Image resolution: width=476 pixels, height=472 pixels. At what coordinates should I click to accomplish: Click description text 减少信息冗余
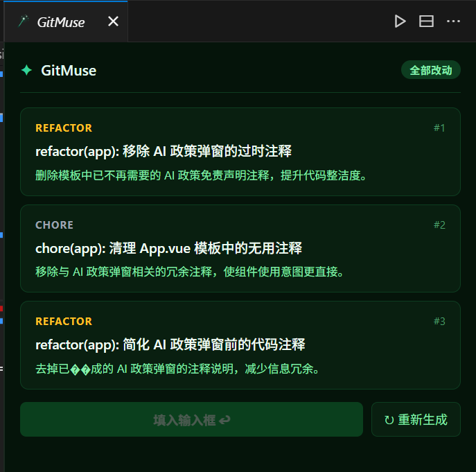tap(279, 369)
